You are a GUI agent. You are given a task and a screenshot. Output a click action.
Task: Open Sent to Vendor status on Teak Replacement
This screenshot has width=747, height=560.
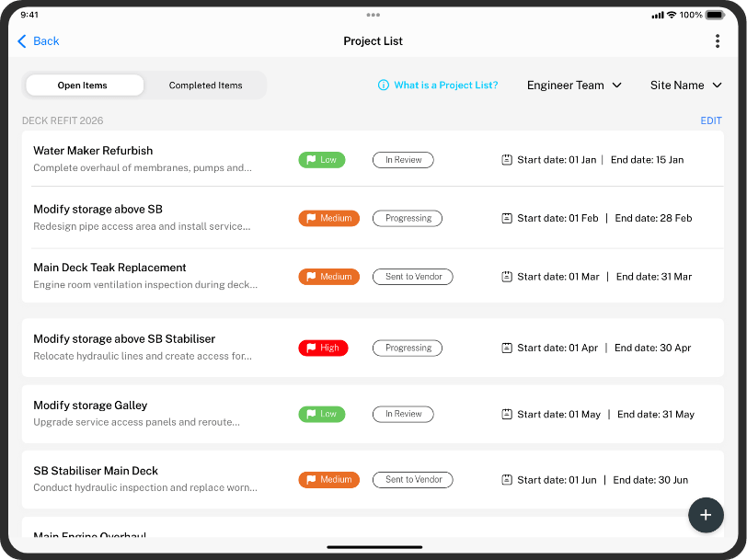click(412, 277)
